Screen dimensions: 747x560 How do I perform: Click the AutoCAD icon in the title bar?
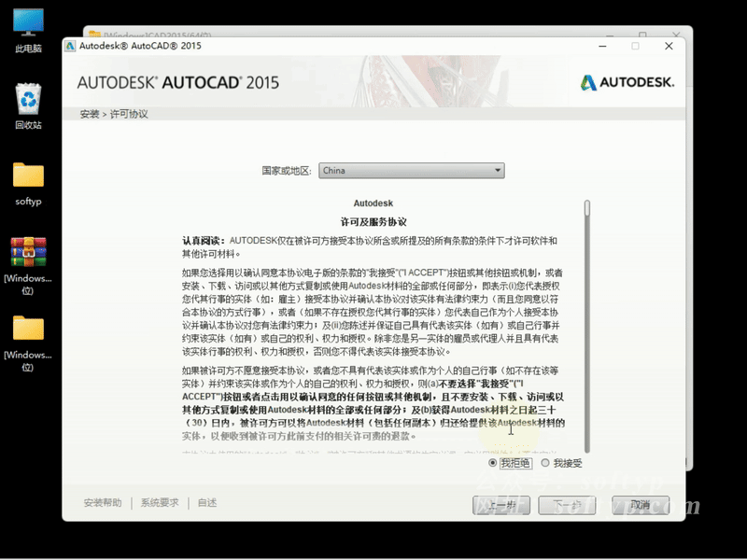pos(70,46)
